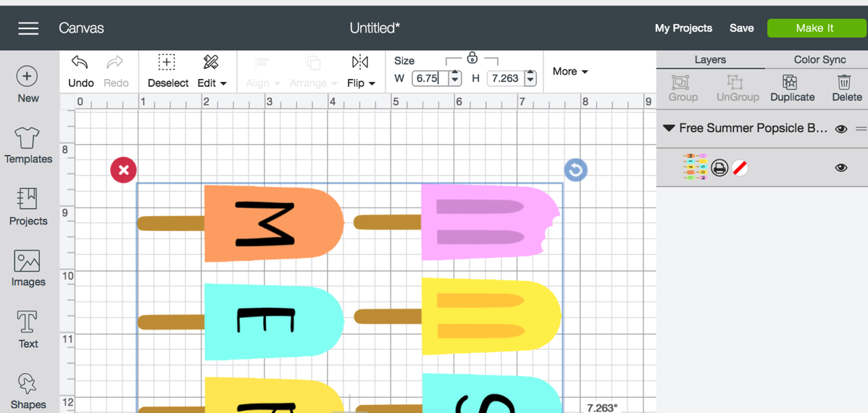Open the Flip dropdown arrow
The image size is (868, 413).
pos(372,83)
